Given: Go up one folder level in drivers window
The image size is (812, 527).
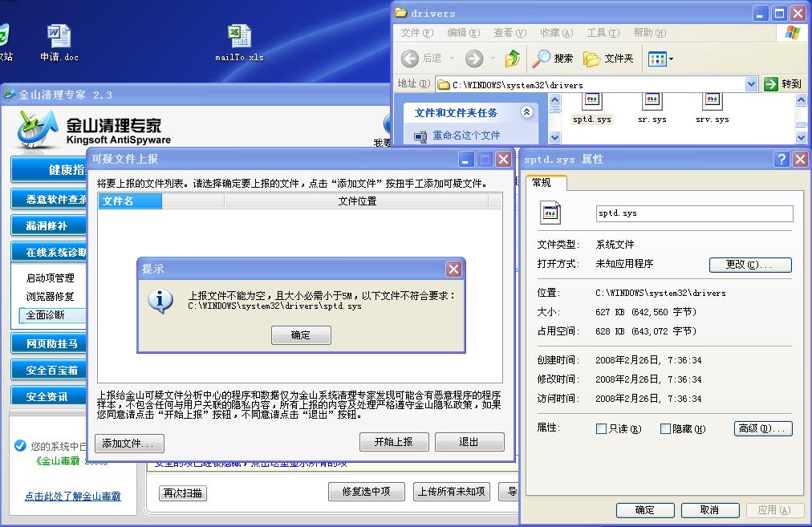Looking at the screenshot, I should click(x=512, y=59).
